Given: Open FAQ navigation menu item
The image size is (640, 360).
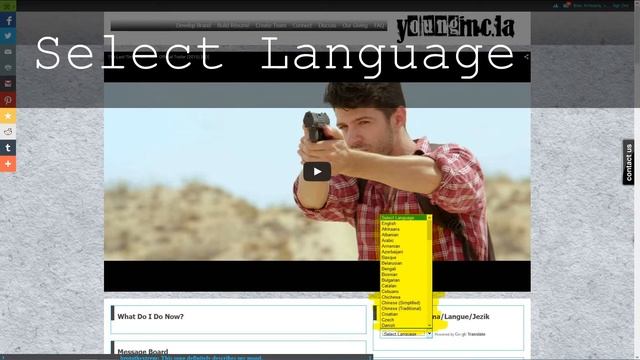Looking at the screenshot, I should pyautogui.click(x=379, y=25).
